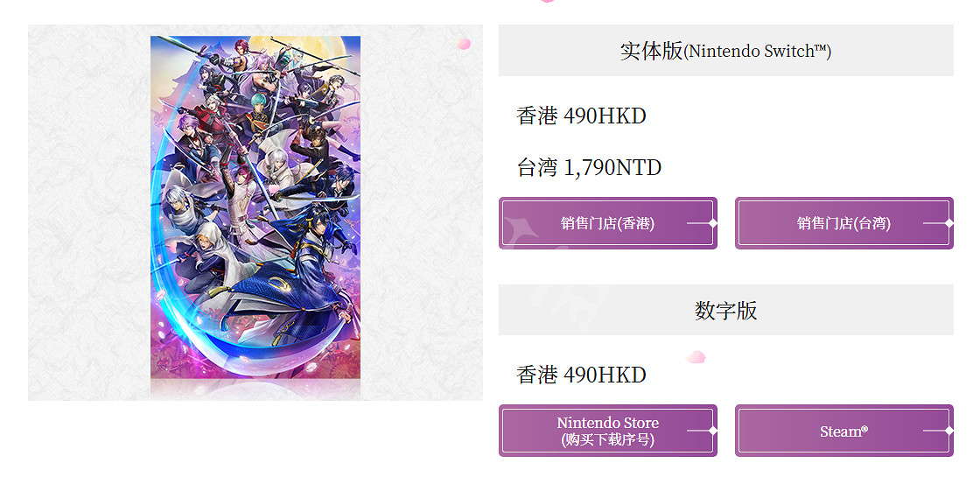Open the 销售门店(香港) retailers button
The width and height of the screenshot is (980, 477).
click(607, 223)
